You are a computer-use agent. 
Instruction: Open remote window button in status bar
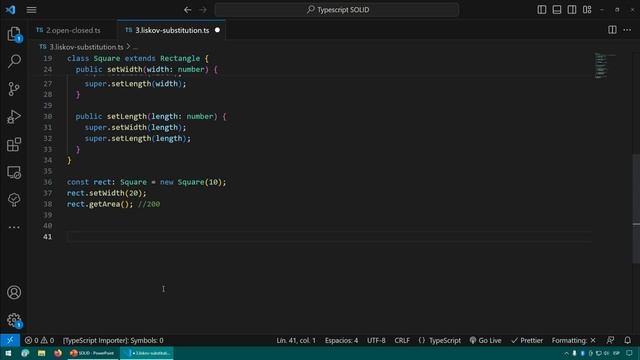tap(10, 340)
